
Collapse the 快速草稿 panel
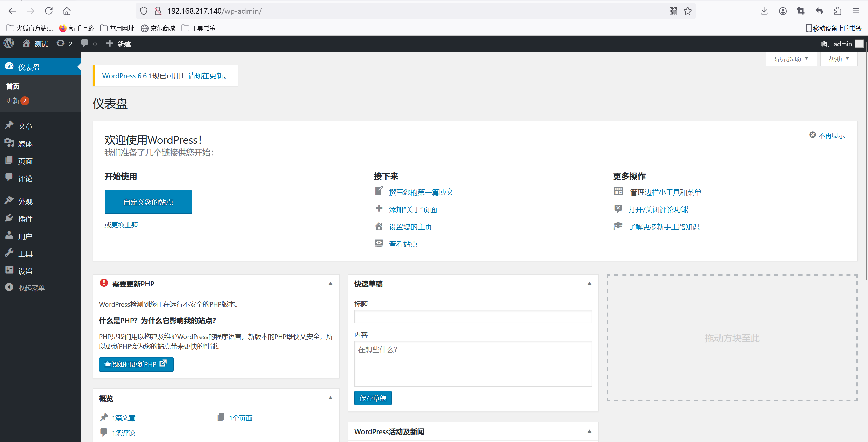click(589, 284)
